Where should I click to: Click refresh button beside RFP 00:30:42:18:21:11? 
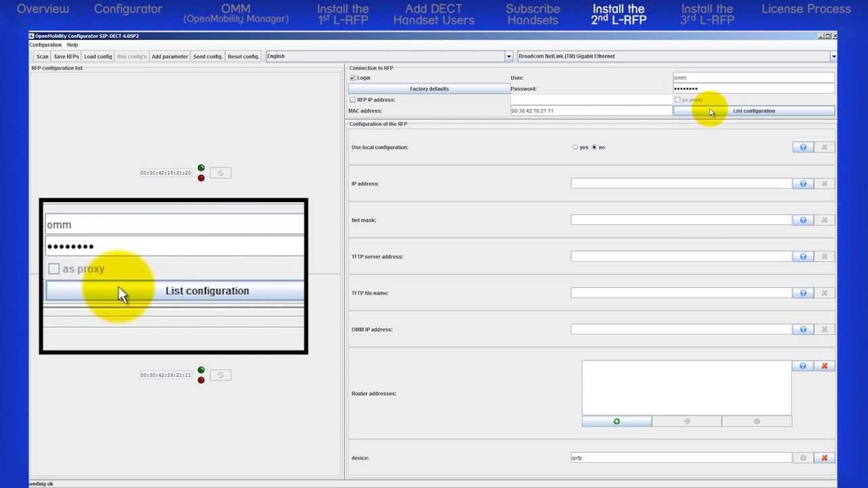tap(220, 375)
